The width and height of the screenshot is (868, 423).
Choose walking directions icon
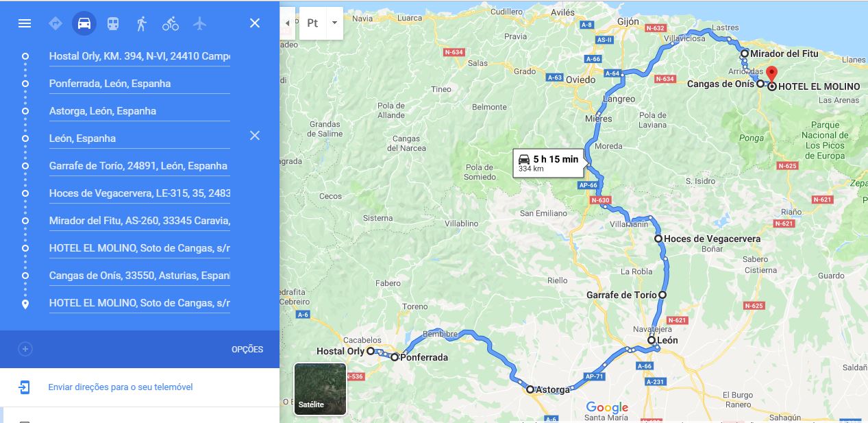pos(142,23)
